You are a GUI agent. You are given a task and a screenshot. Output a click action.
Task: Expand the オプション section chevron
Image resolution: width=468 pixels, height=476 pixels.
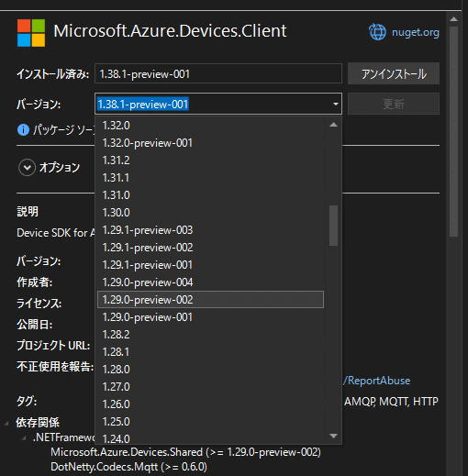[27, 168]
